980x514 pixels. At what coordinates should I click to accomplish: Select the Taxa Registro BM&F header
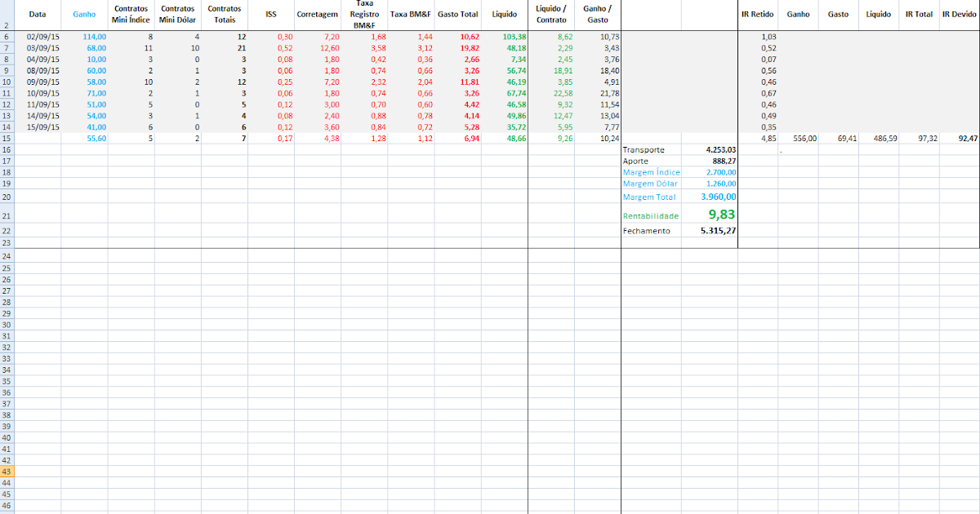click(x=364, y=15)
